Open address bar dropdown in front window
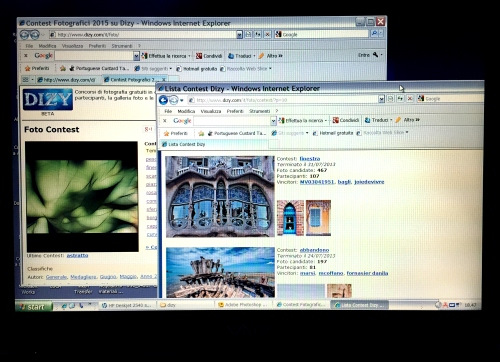Viewport: 500px width, 362px height. [x=381, y=99]
